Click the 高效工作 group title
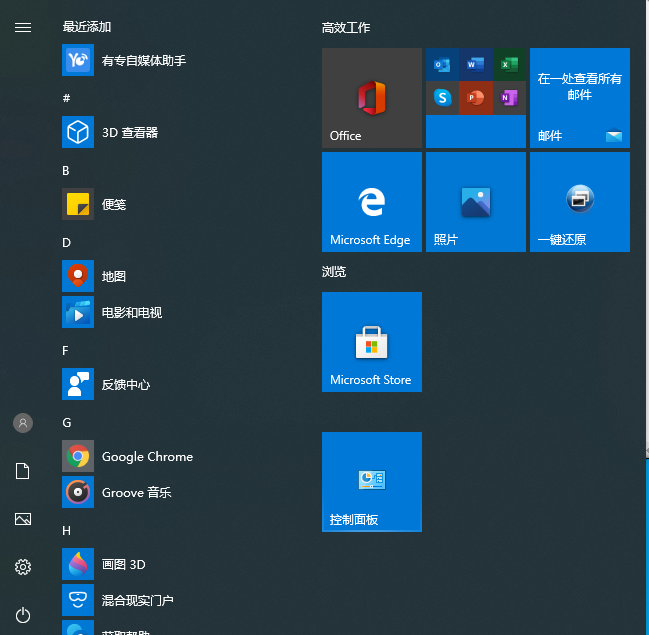Image resolution: width=649 pixels, height=635 pixels. (346, 28)
